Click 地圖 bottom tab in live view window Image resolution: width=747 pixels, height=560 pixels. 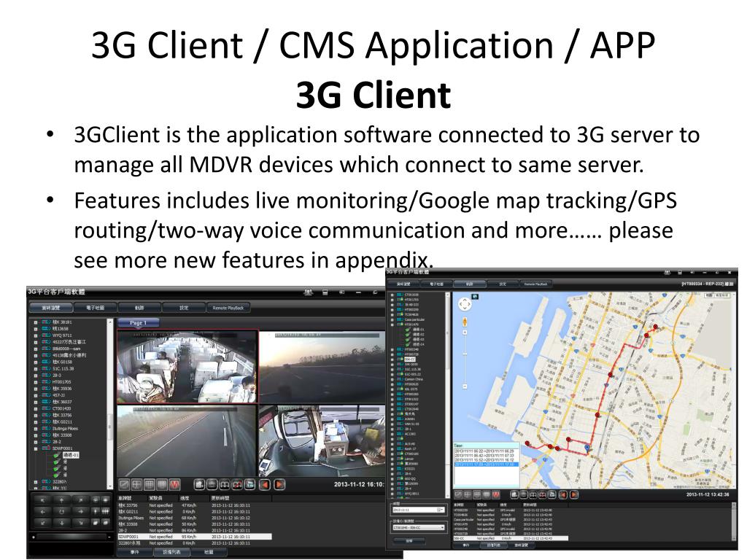click(x=209, y=553)
